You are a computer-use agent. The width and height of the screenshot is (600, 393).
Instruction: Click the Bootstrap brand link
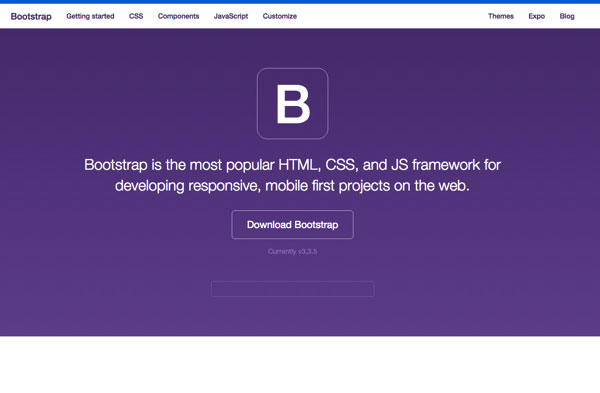point(31,16)
